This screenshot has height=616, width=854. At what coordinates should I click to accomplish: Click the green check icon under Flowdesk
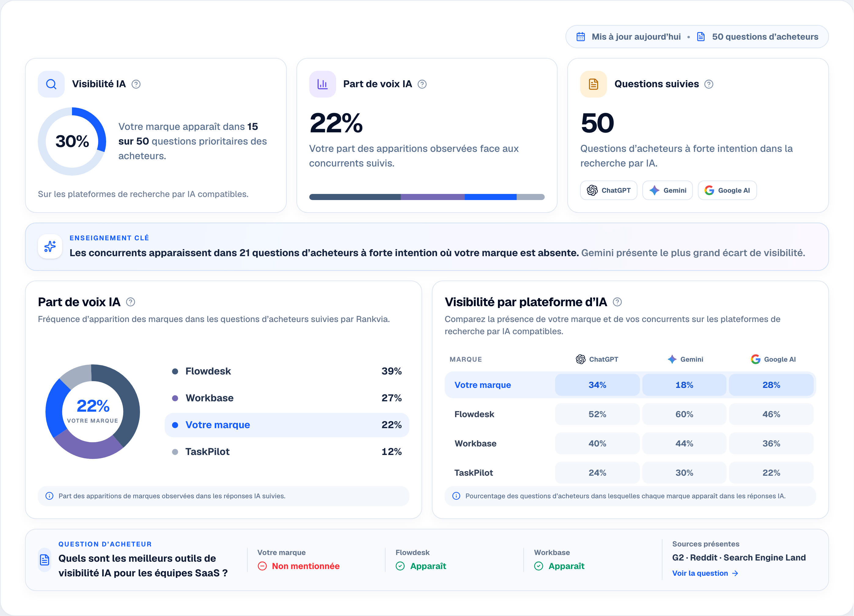tap(400, 566)
